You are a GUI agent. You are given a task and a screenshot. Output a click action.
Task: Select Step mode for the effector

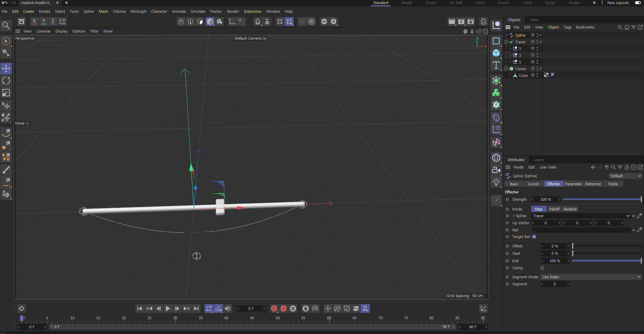point(539,209)
